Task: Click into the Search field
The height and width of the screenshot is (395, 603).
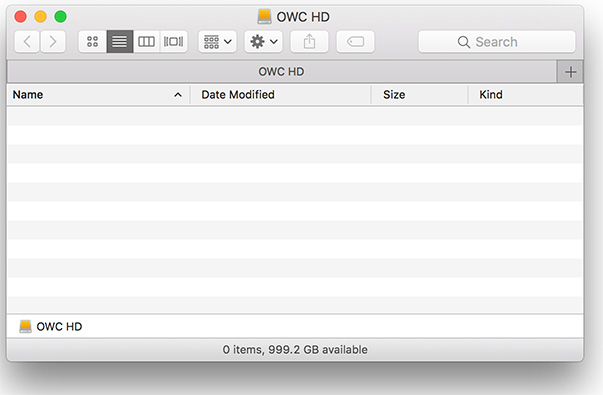Action: coord(497,42)
